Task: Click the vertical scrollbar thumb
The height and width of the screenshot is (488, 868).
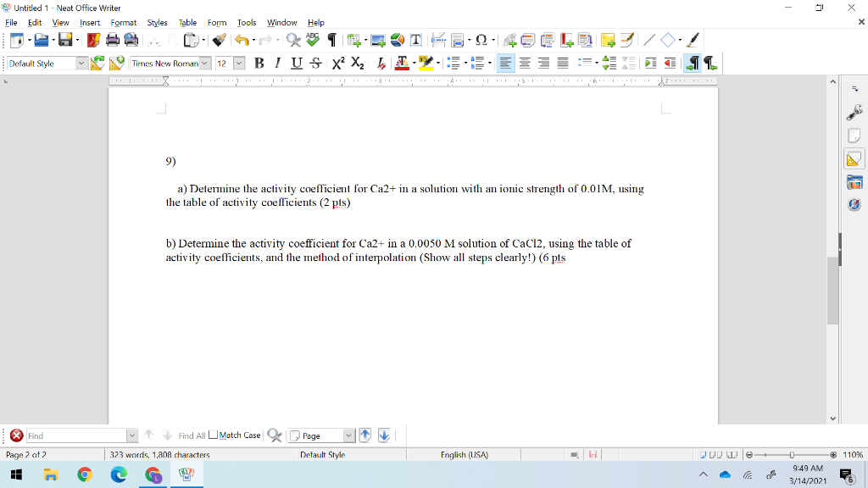Action: pos(832,291)
